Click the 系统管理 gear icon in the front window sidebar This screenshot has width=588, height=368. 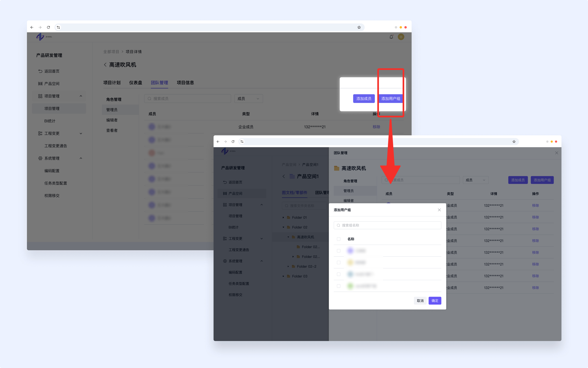pyautogui.click(x=225, y=261)
